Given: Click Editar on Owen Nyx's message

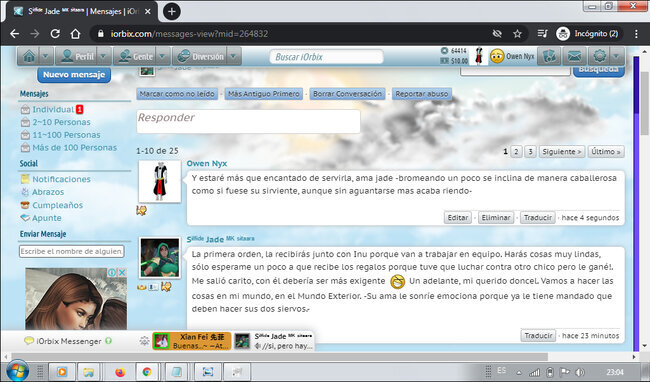Looking at the screenshot, I should point(458,218).
